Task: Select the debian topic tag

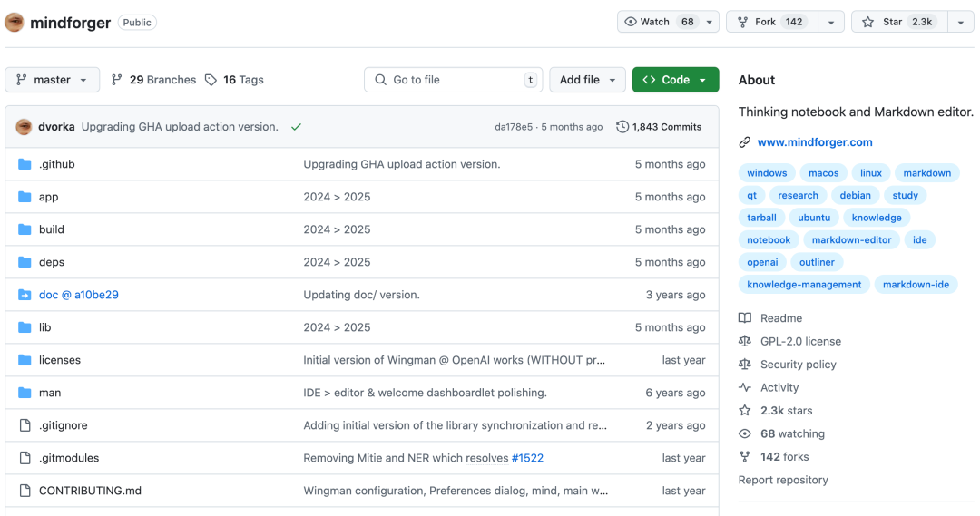Action: click(x=855, y=196)
